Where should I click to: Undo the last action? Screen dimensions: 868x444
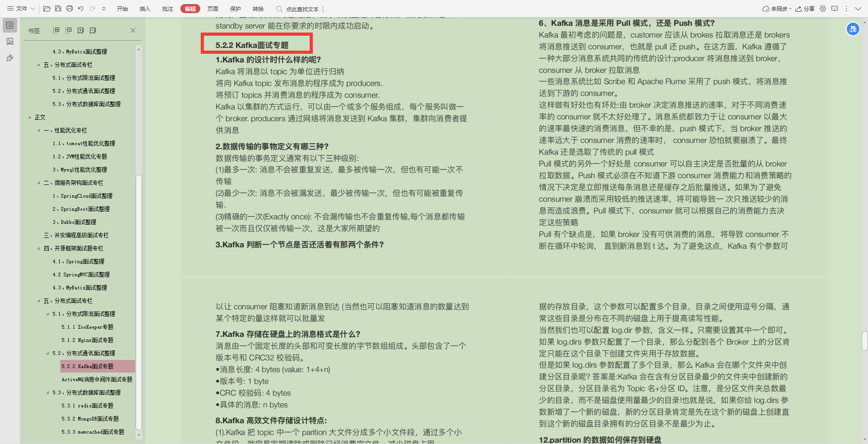click(81, 9)
